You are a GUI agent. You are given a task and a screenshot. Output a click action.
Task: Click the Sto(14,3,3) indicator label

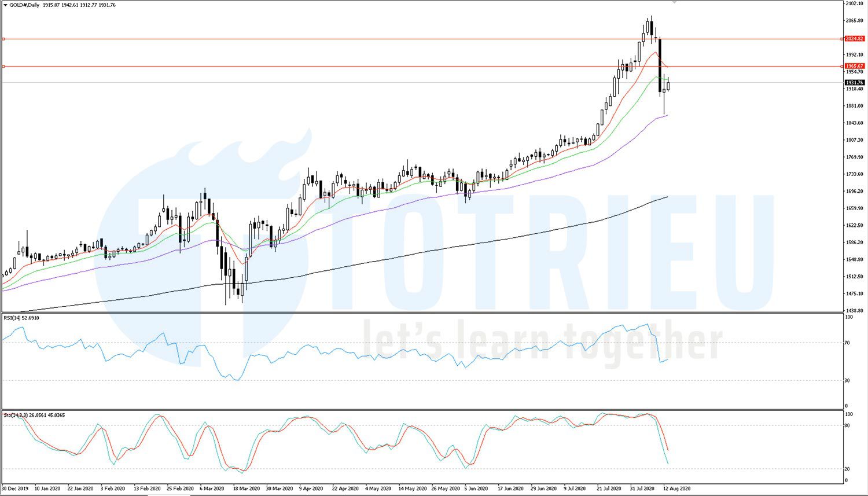(34, 415)
